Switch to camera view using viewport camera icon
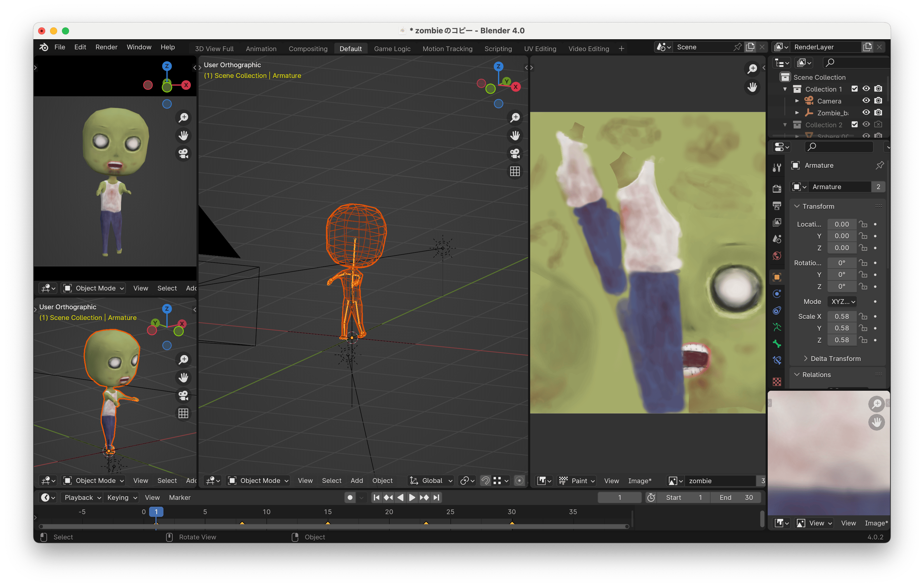Image resolution: width=924 pixels, height=587 pixels. tap(515, 153)
